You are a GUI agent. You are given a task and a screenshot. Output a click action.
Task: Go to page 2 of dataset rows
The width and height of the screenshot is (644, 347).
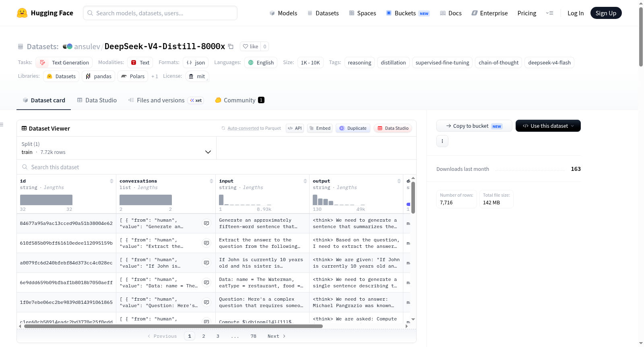click(x=204, y=336)
